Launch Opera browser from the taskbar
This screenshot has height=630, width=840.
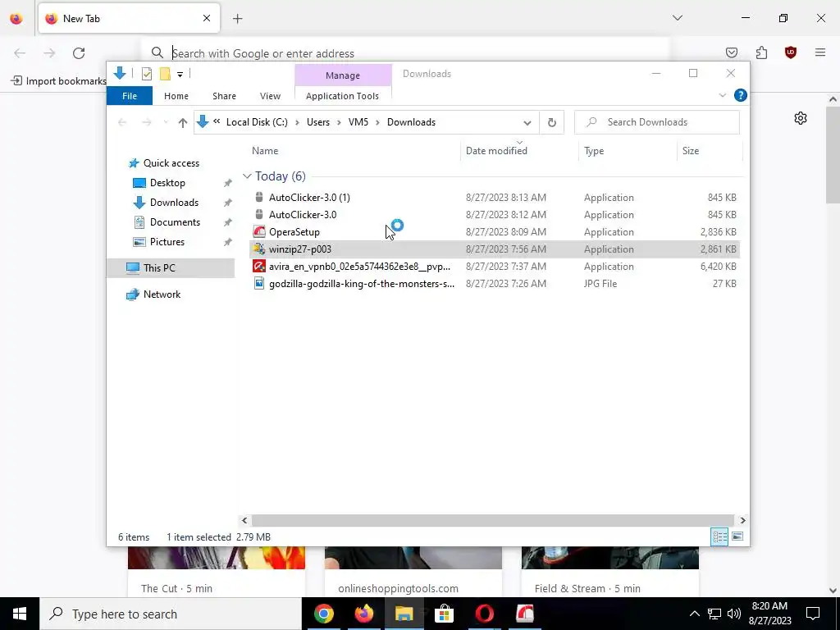(484, 614)
